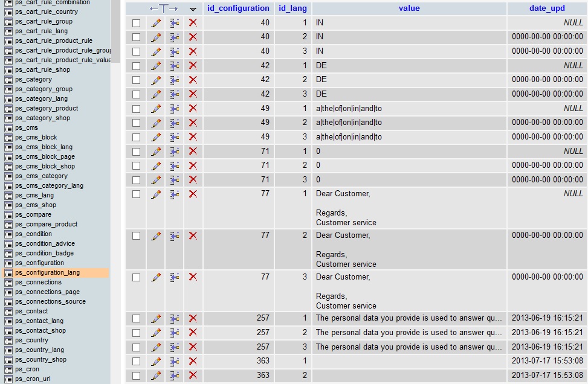Viewport: 588px width, 384px height.
Task: Click date 2013-07-17 15:53:08 for id_lang 1
Action: click(547, 361)
